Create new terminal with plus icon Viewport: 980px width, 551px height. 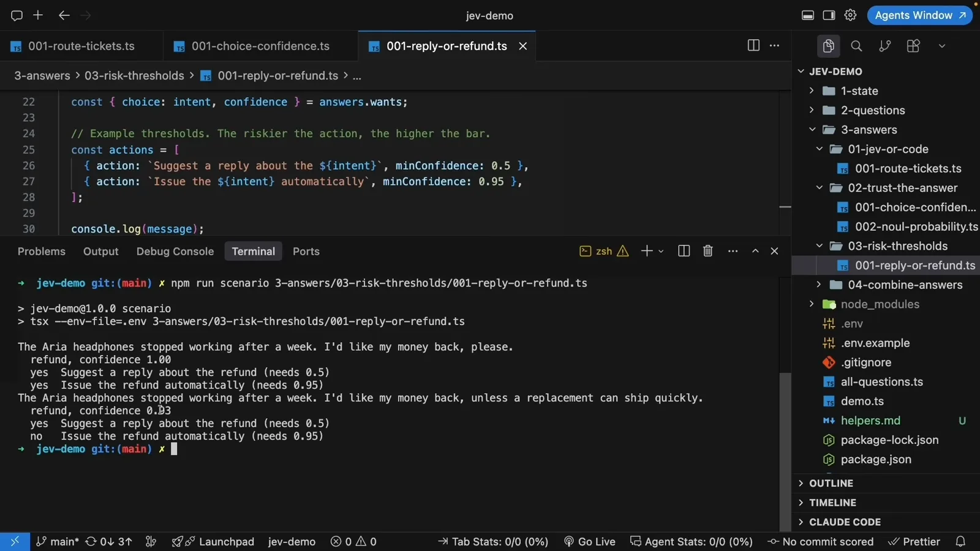coord(647,251)
